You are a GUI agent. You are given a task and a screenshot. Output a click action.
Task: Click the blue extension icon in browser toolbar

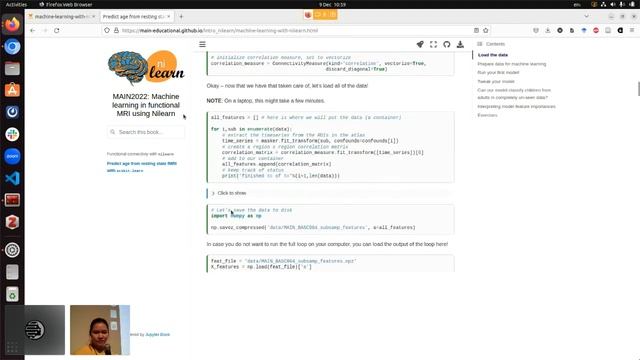(584, 30)
